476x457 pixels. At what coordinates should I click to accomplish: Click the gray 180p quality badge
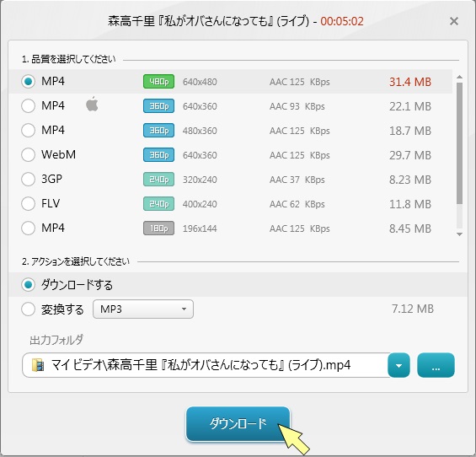(x=158, y=228)
